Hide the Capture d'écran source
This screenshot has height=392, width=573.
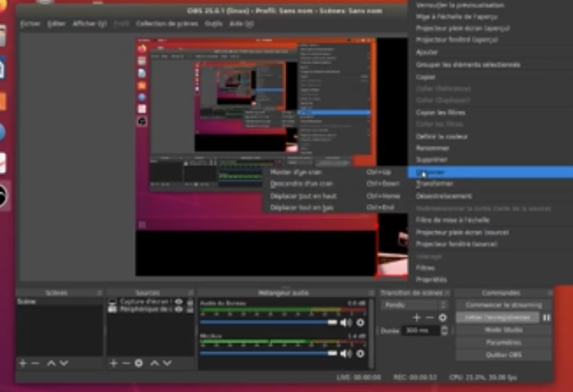180,302
